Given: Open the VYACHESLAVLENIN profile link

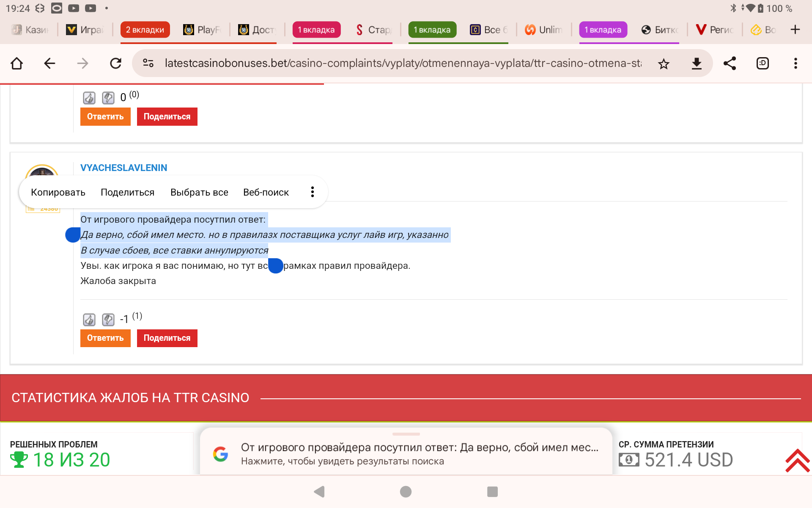Looking at the screenshot, I should tap(123, 168).
